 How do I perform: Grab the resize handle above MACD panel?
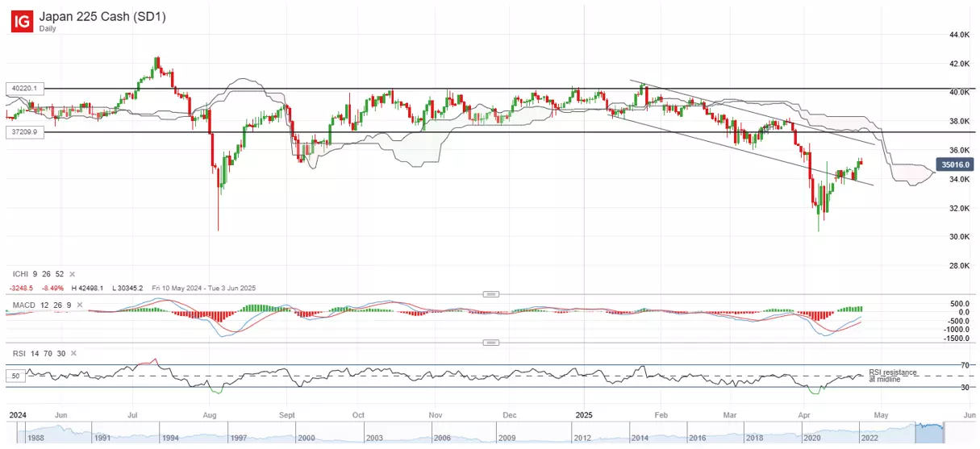click(x=491, y=294)
